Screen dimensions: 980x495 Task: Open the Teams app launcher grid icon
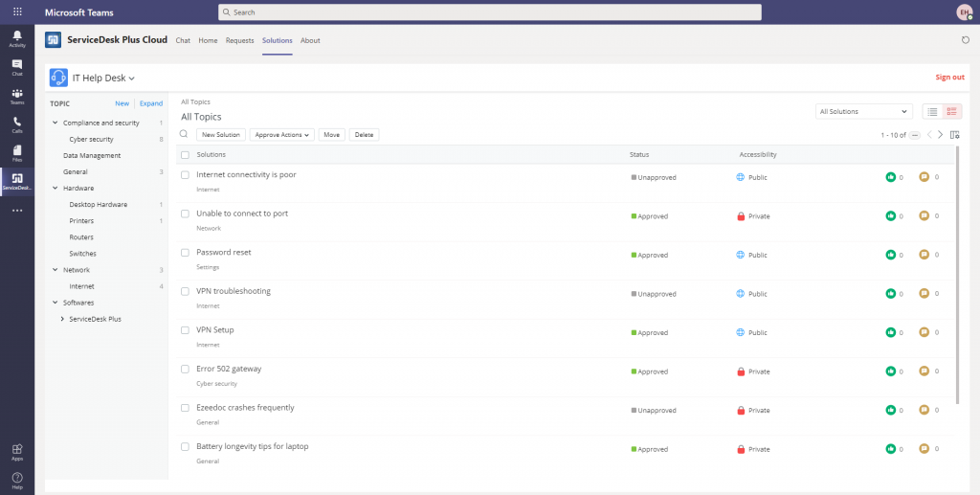click(x=17, y=11)
